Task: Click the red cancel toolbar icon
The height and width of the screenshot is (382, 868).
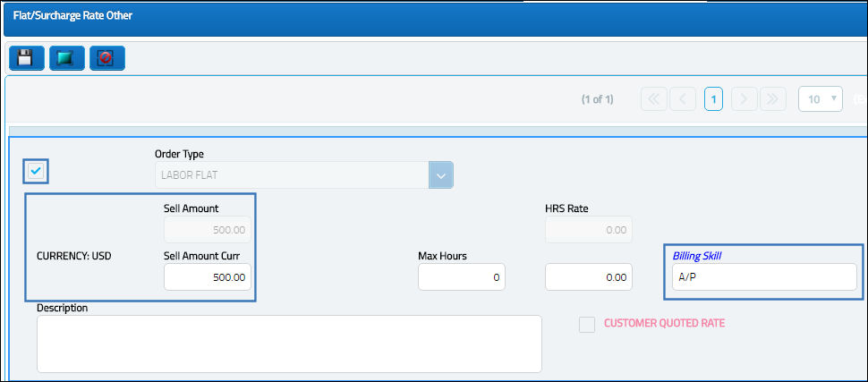Action: pyautogui.click(x=106, y=58)
